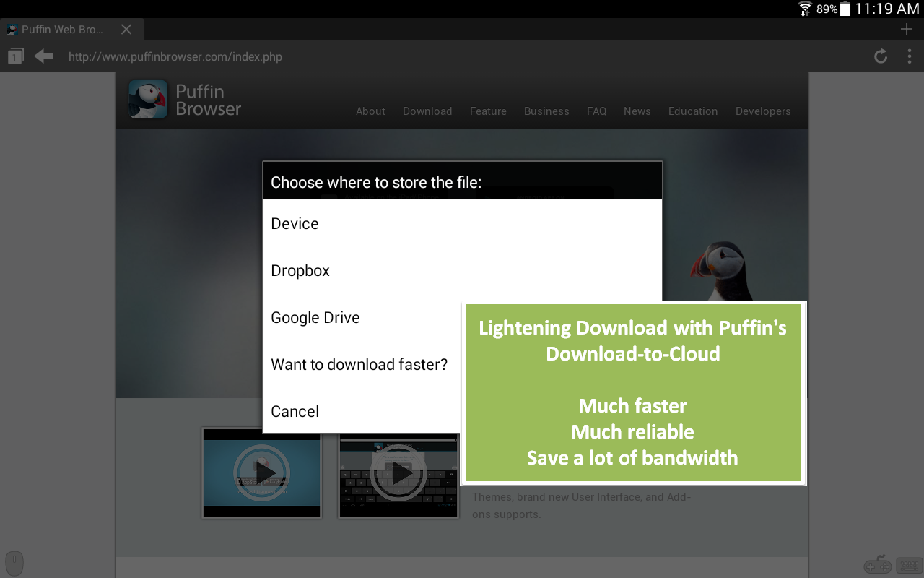Choose Dropbox as storage location
This screenshot has width=924, height=578.
click(x=463, y=270)
